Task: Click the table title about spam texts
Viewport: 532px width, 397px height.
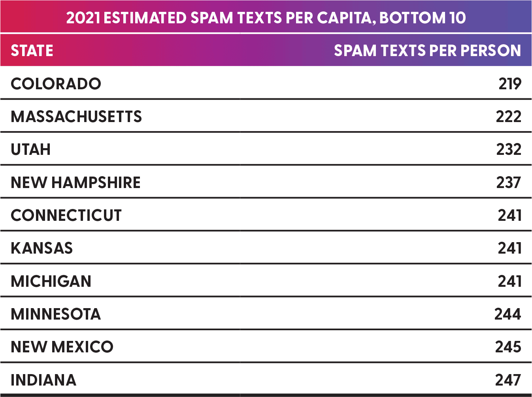Action: [266, 18]
